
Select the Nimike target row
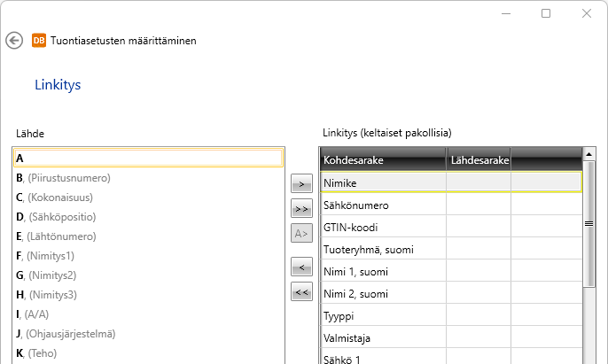382,182
